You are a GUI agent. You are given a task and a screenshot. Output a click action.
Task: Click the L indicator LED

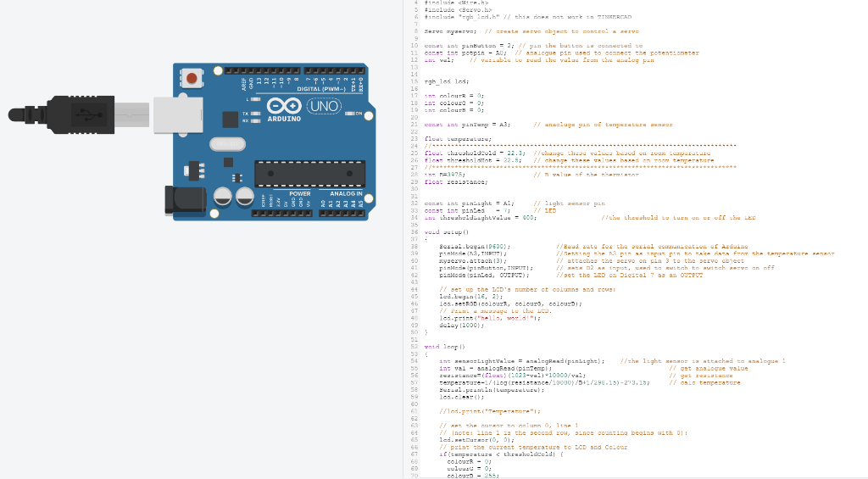(255, 99)
